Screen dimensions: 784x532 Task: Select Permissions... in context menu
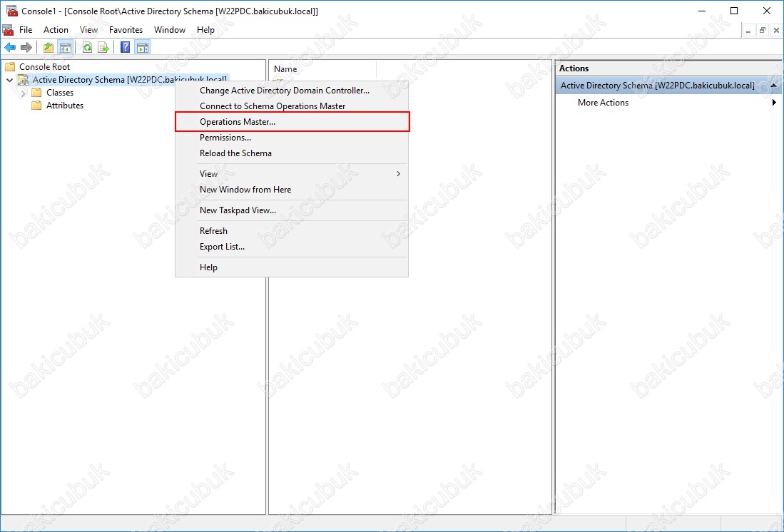(292, 138)
